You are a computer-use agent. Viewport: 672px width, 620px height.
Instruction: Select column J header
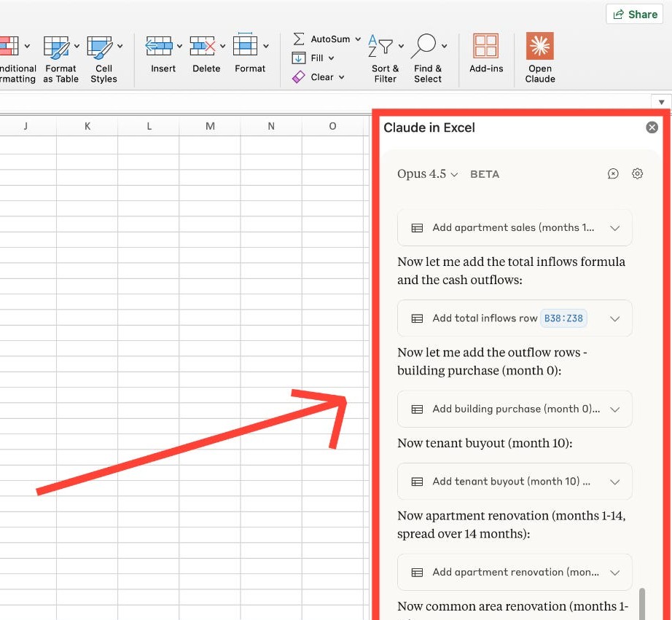click(26, 126)
